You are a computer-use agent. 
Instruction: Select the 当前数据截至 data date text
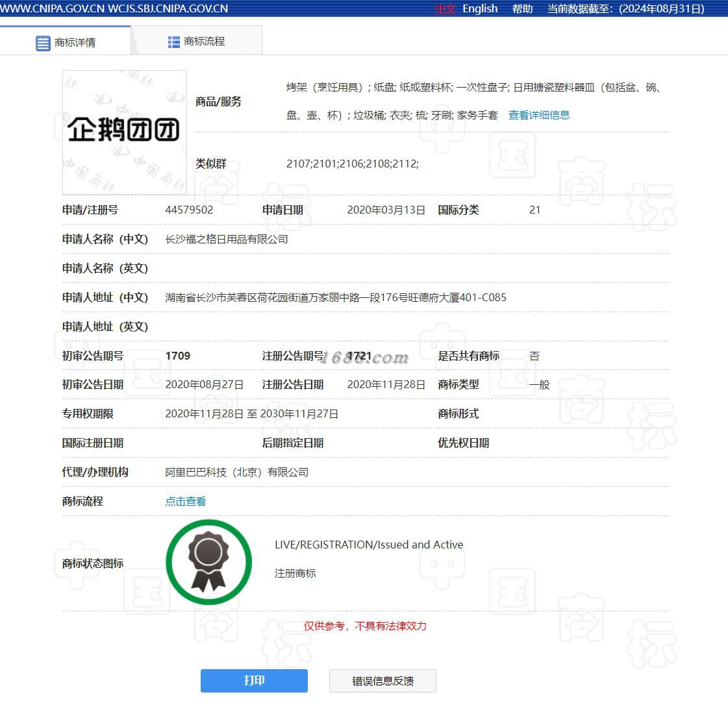[x=626, y=9]
